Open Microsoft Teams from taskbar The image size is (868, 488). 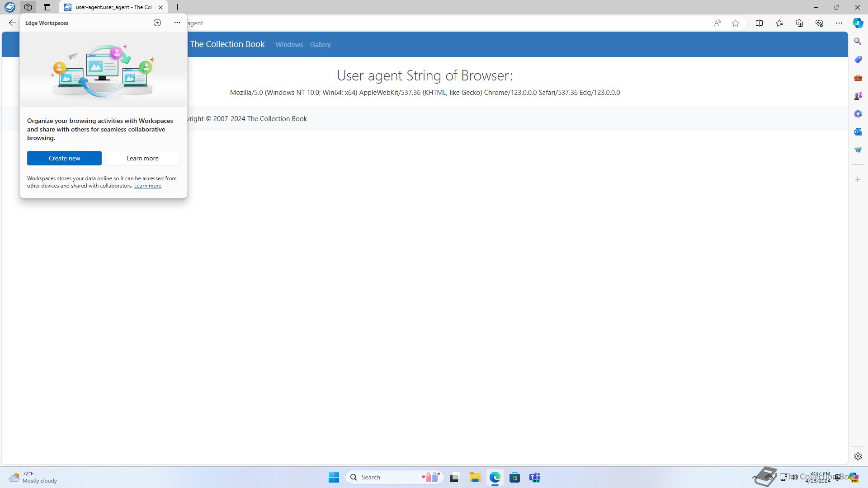[x=535, y=477]
